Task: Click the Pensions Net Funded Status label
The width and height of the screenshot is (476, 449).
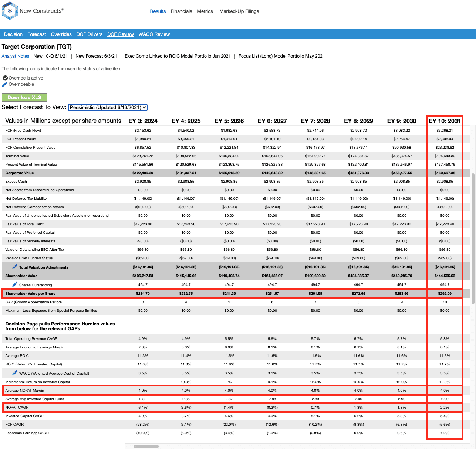Action: click(x=29, y=258)
